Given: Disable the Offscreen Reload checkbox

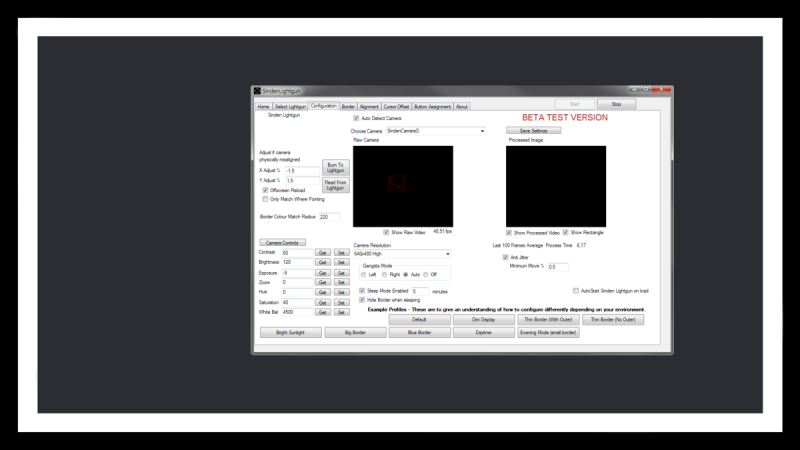Looking at the screenshot, I should 265,190.
